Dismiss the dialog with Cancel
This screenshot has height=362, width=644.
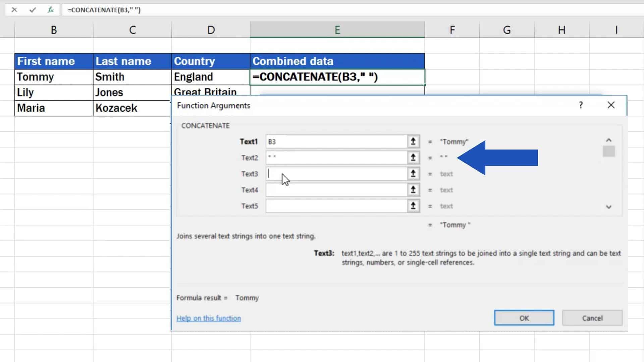tap(592, 318)
